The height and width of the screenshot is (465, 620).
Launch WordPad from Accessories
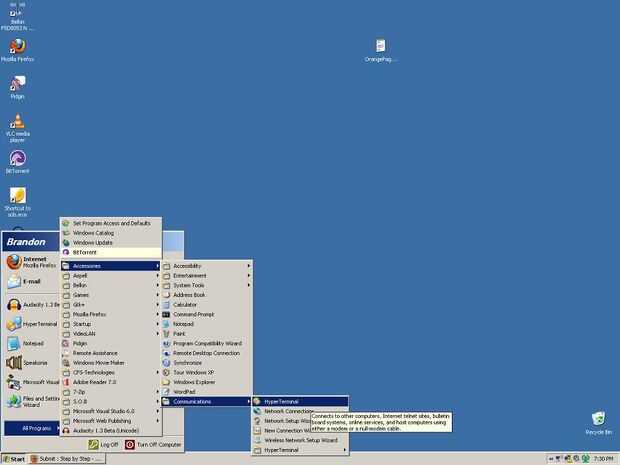pyautogui.click(x=207, y=392)
